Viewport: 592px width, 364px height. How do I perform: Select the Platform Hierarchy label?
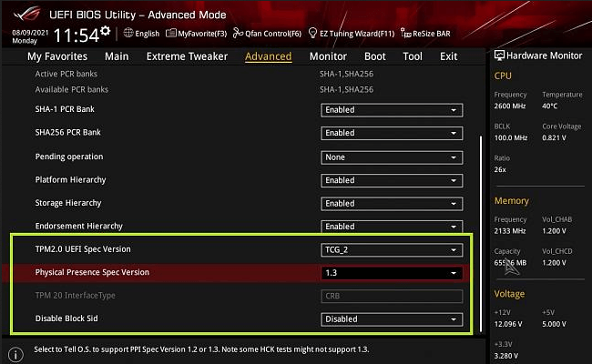click(71, 180)
